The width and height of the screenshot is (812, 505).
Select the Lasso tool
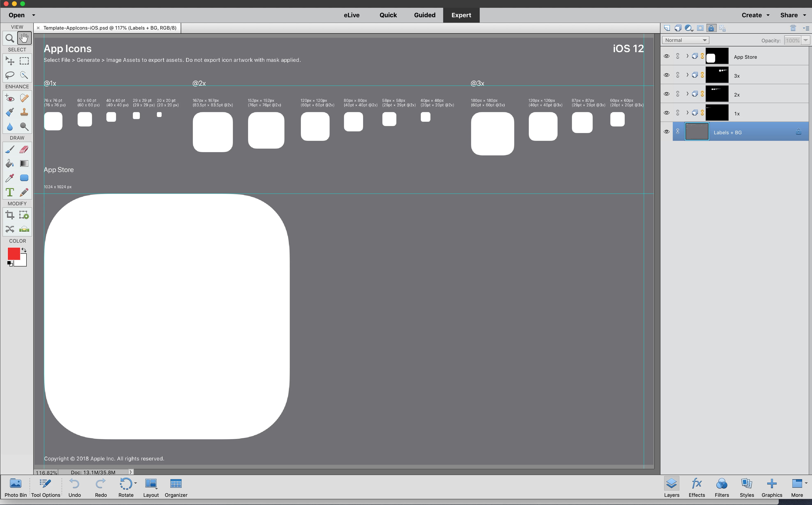10,75
